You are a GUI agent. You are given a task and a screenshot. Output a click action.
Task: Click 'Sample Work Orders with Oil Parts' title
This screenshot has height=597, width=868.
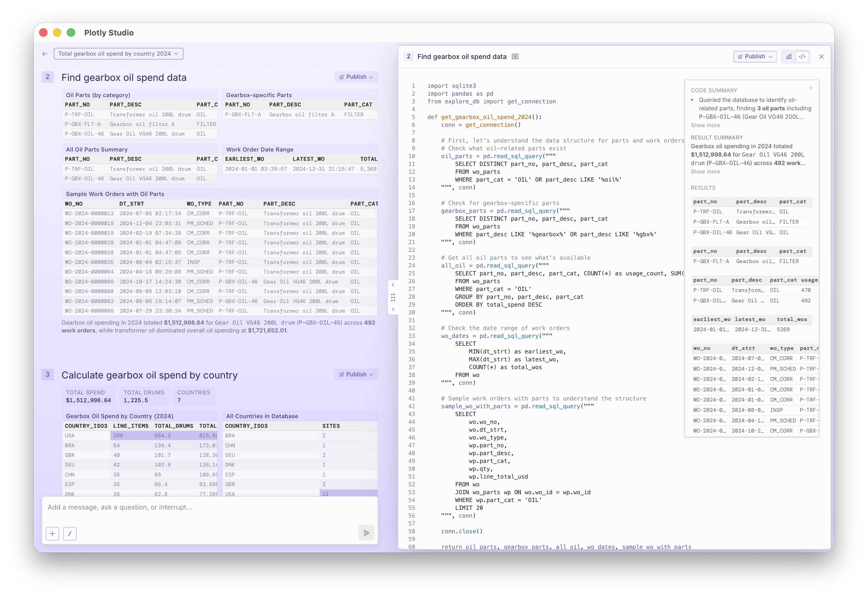point(115,194)
